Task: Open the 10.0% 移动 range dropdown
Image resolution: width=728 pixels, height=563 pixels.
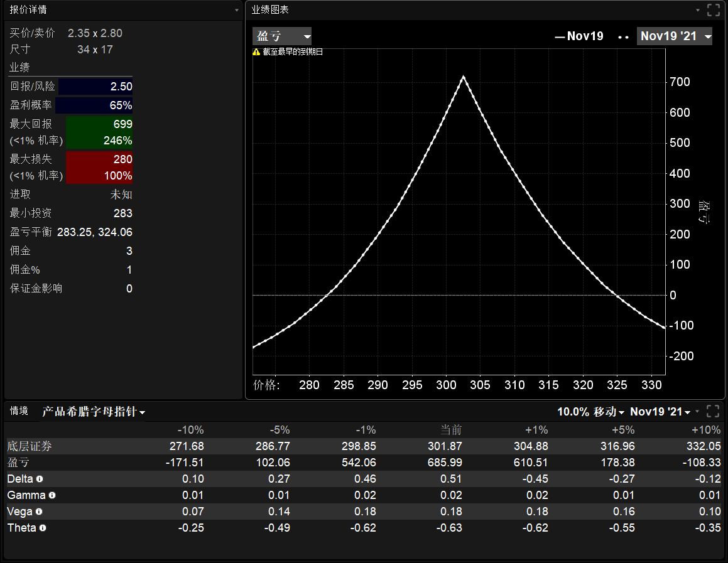Action: (x=590, y=412)
